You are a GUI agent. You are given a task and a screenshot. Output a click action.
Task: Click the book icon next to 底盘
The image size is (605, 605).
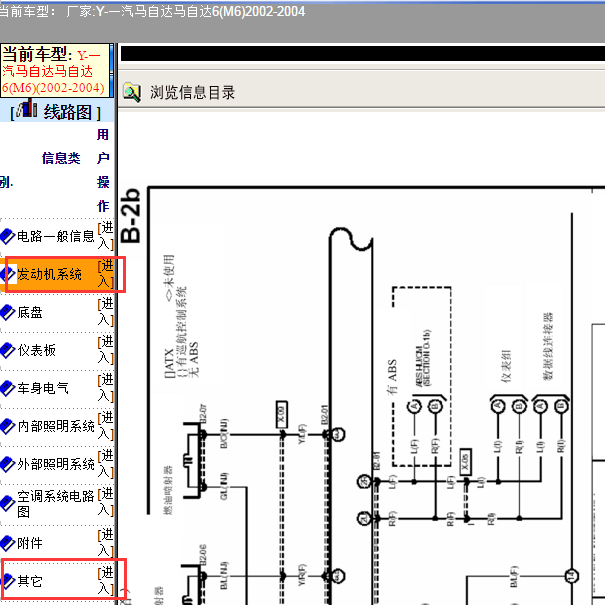[7, 312]
